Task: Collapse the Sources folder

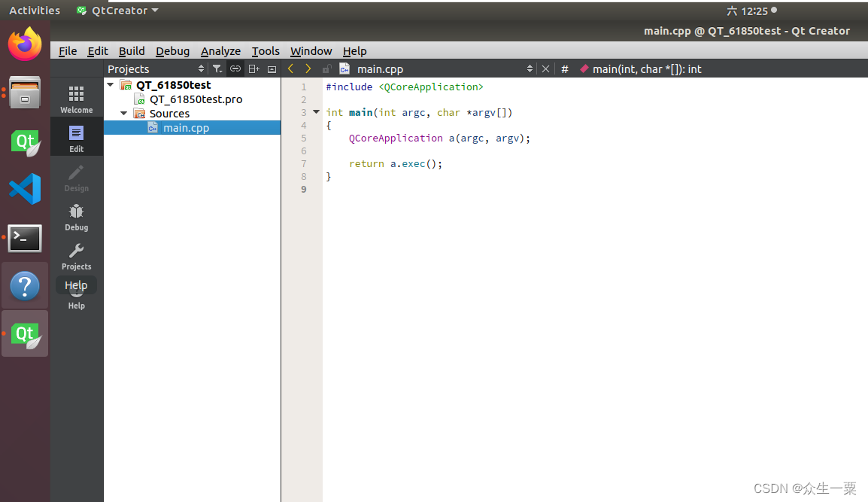Action: 124,114
